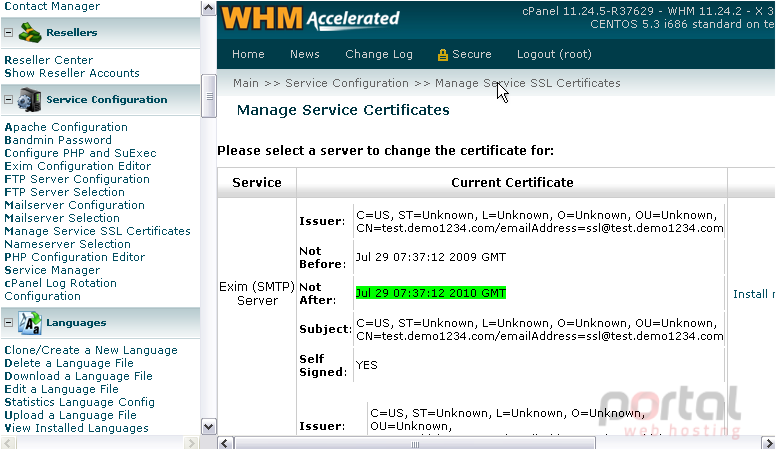Click the Current Certificate column header
The width and height of the screenshot is (776, 450).
click(512, 183)
